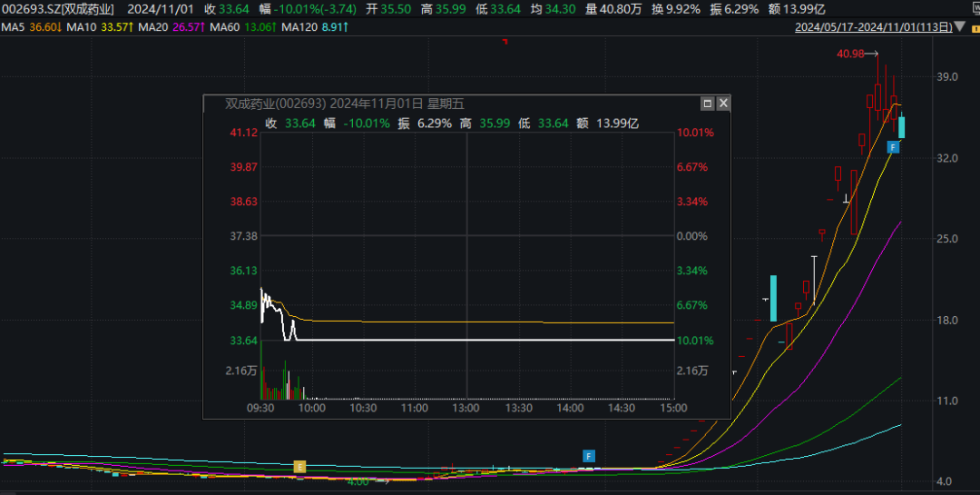The height and width of the screenshot is (495, 980).
Task: Click the 振 6.29% value in the popup
Action: [425, 124]
